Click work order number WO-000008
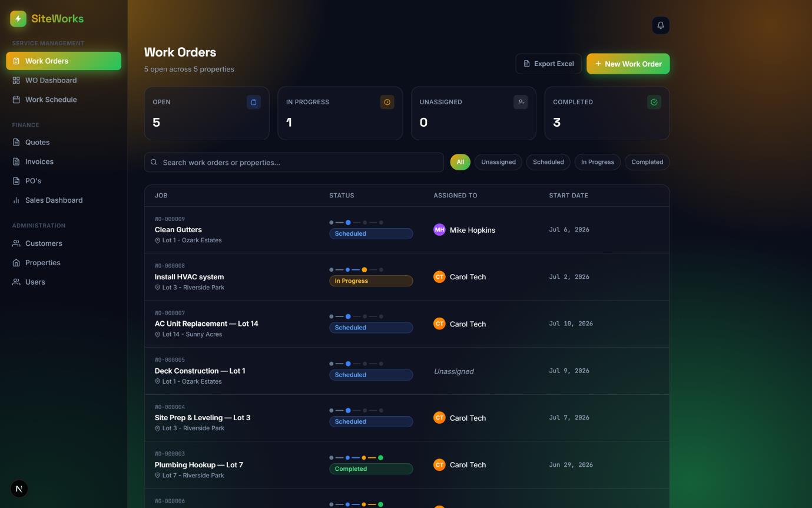The width and height of the screenshot is (812, 508). (x=170, y=266)
